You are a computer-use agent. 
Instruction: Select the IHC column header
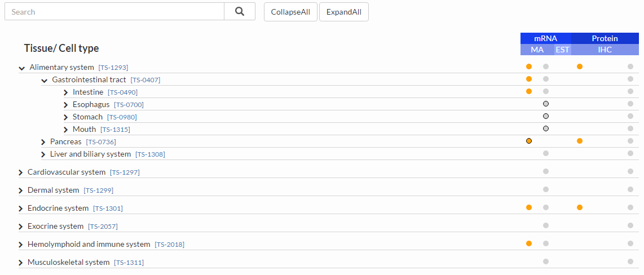(605, 50)
